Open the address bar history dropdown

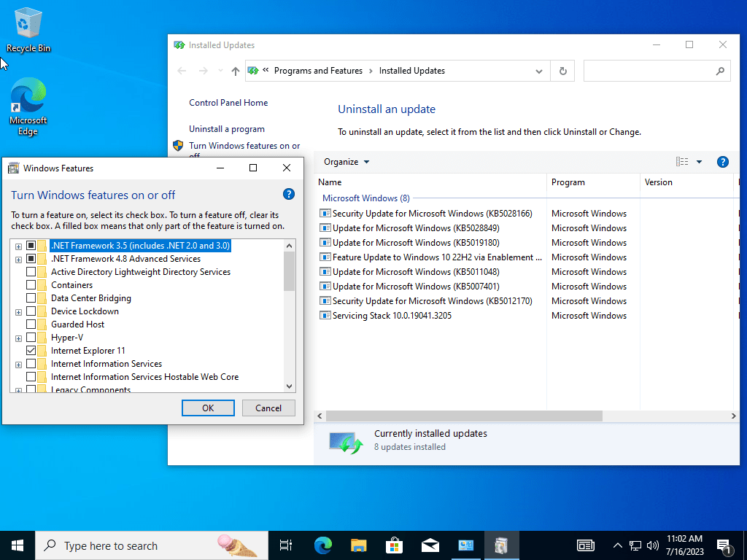(539, 71)
